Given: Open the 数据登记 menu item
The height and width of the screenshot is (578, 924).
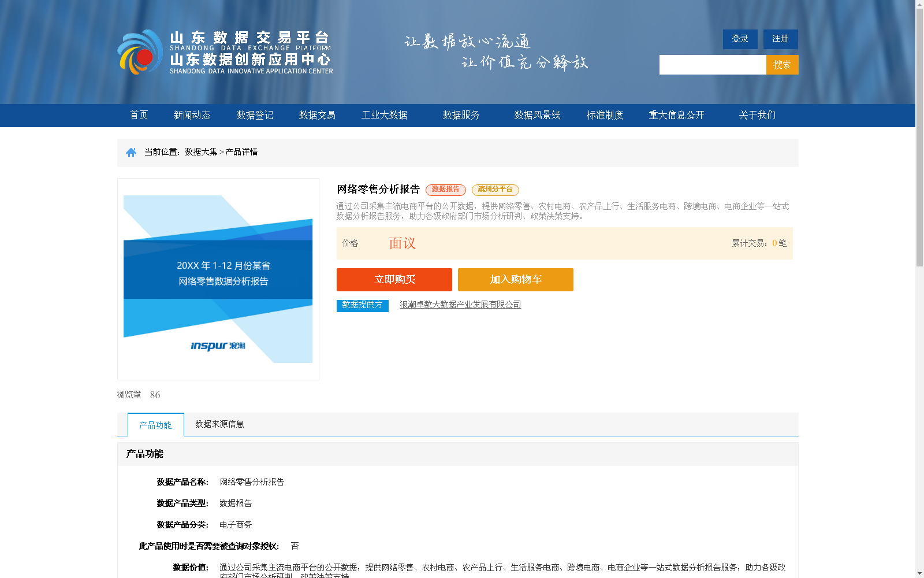Looking at the screenshot, I should point(255,115).
